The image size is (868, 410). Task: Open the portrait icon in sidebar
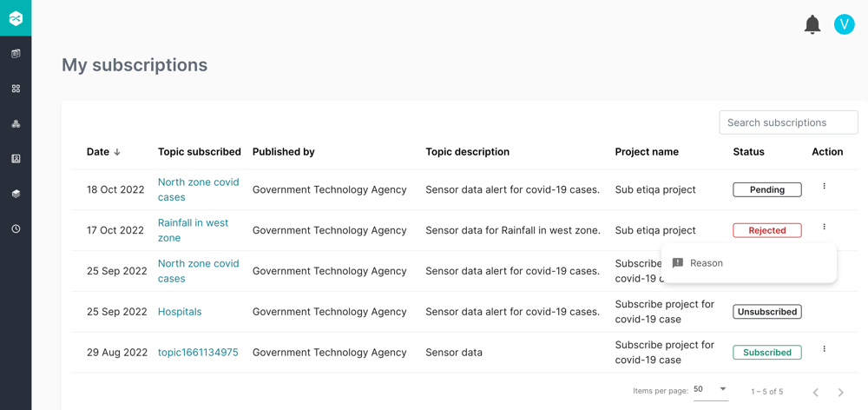[16, 159]
